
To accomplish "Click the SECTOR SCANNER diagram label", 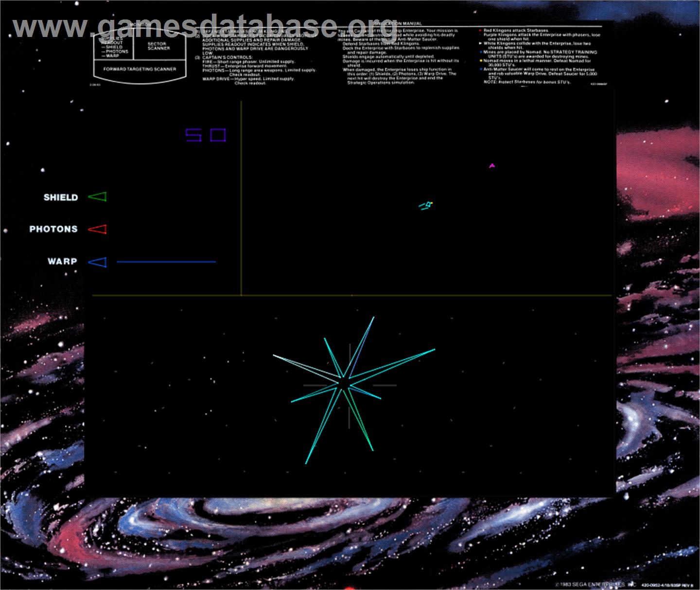I will [x=158, y=46].
